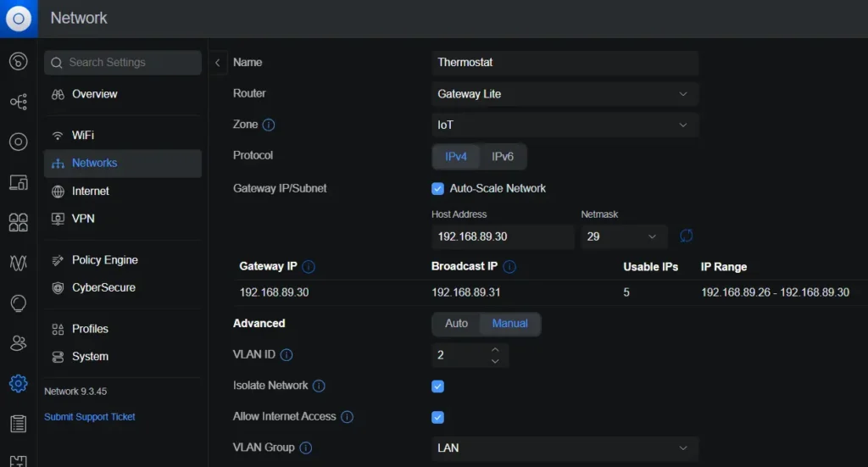Click the Host Address input field
Image resolution: width=868 pixels, height=467 pixels.
click(x=502, y=236)
